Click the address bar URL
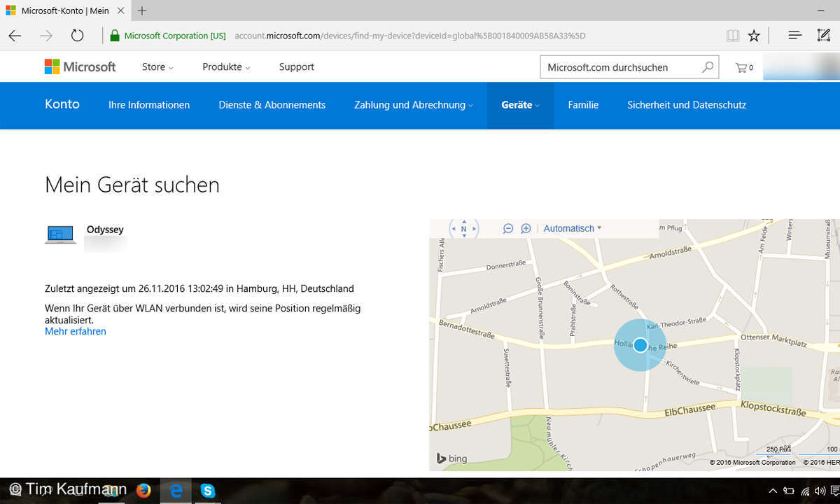This screenshot has height=504, width=840. click(x=410, y=36)
